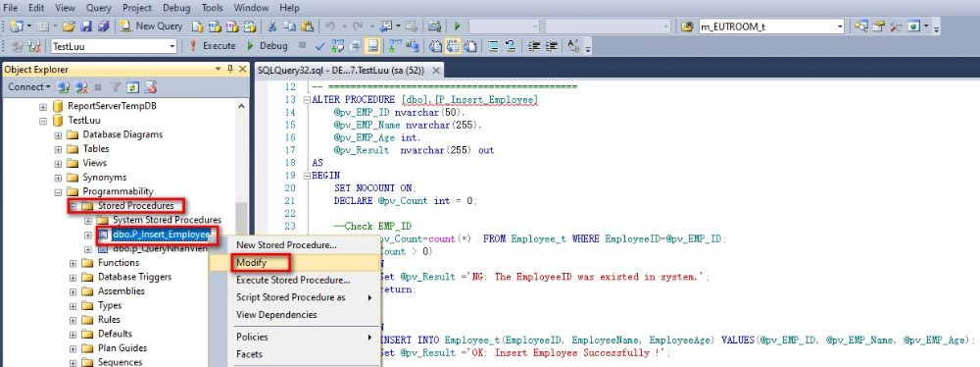Click Object Explorer refresh icon
This screenshot has height=367, width=980.
tap(132, 87)
